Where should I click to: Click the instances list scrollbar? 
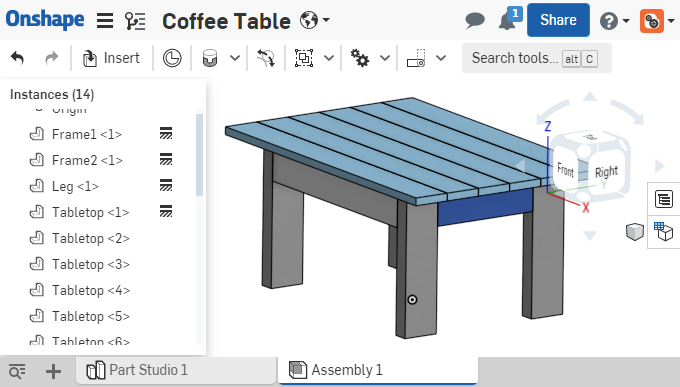(199, 155)
